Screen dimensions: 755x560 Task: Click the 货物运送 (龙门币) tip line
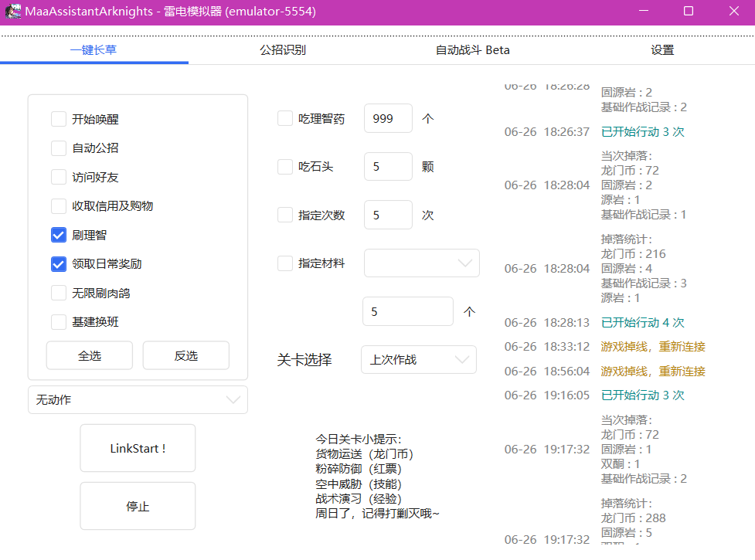(365, 453)
